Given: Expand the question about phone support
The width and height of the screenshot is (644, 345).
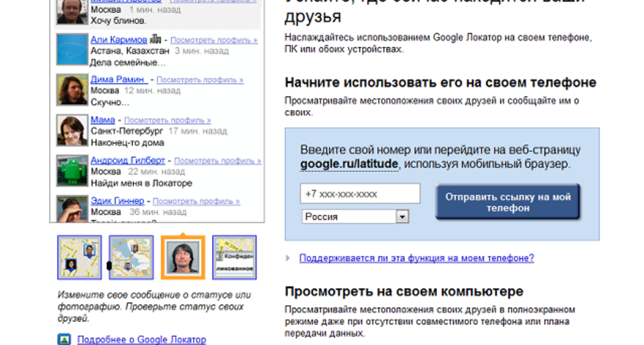Looking at the screenshot, I should pos(417,258).
